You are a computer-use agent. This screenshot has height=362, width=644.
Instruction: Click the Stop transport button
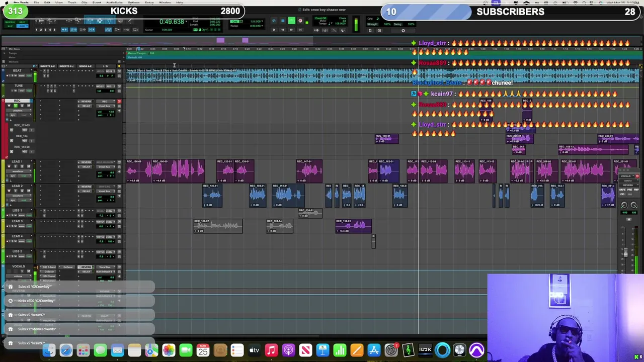click(x=283, y=20)
